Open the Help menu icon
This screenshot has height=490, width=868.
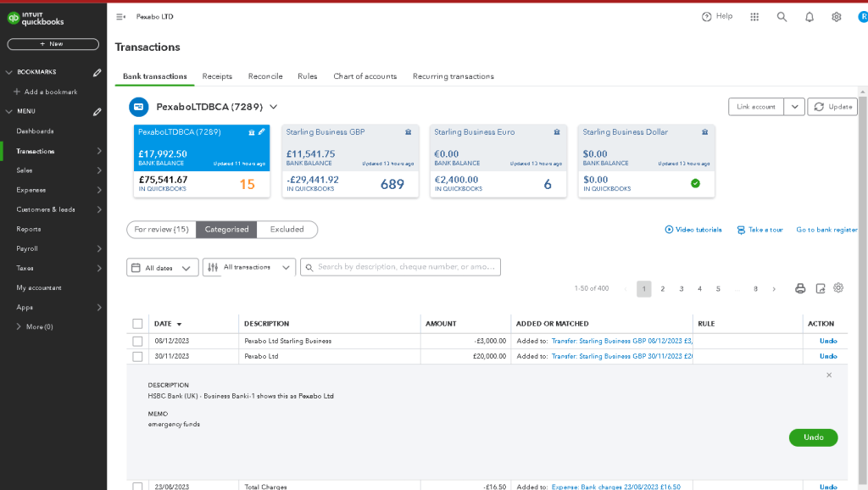click(x=706, y=17)
